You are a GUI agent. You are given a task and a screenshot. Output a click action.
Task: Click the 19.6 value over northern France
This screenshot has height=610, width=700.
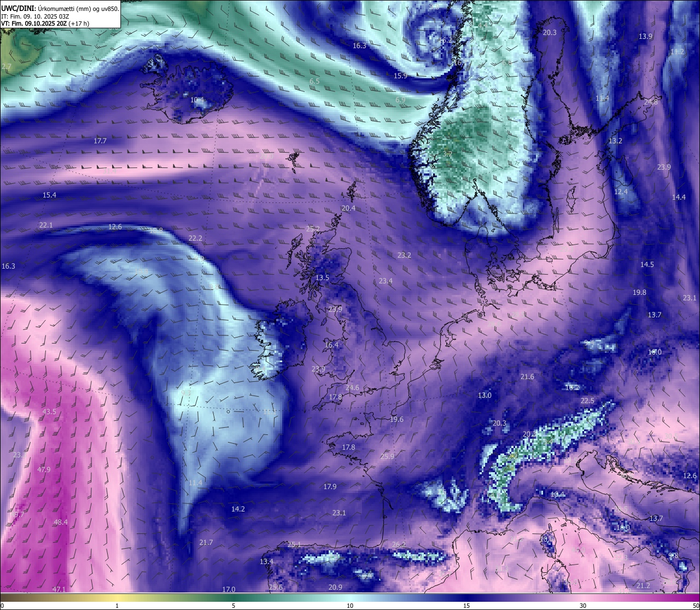pos(396,419)
